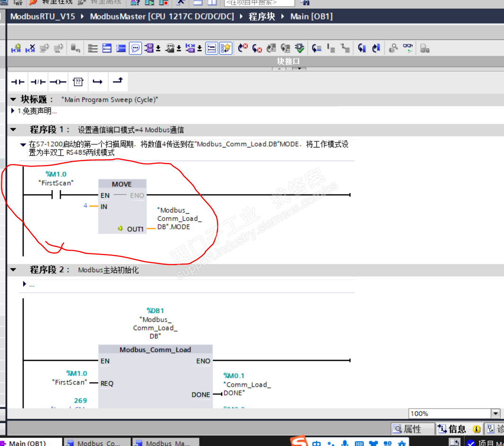
Task: Collapse the network 1 comment text
Action: [x=23, y=144]
